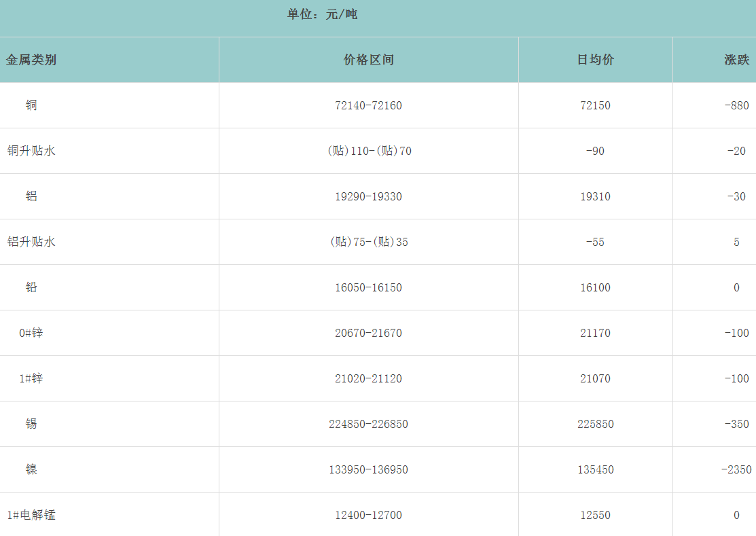Click the 日均价 column header

(x=595, y=60)
